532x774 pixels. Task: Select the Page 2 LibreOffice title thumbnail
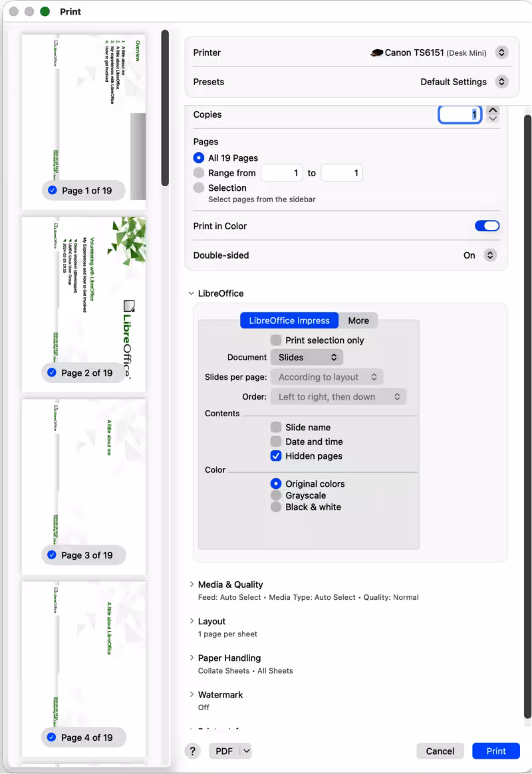84,304
